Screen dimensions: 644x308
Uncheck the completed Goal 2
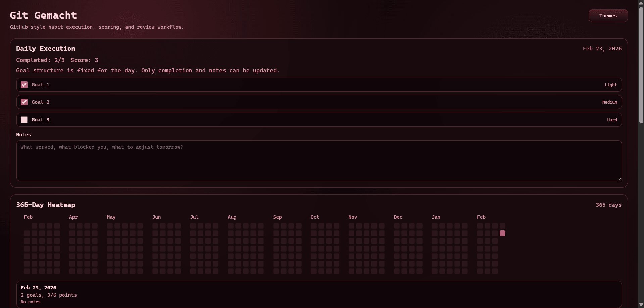[x=24, y=102]
